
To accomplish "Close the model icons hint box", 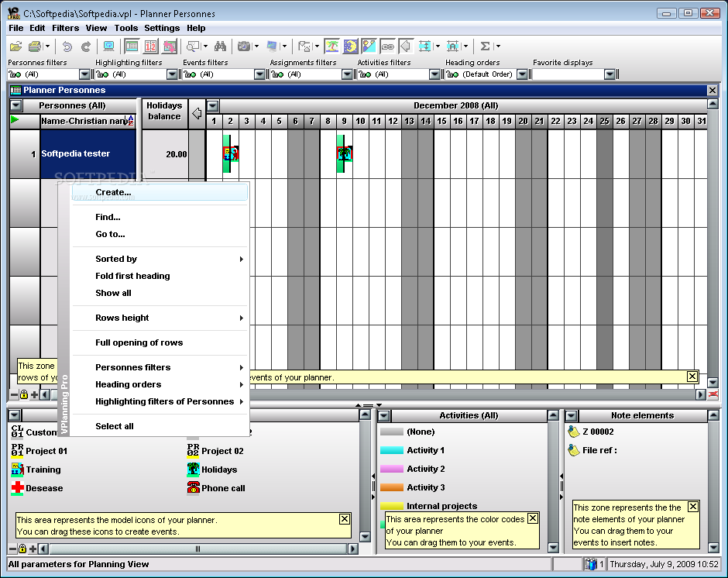I will click(x=345, y=519).
